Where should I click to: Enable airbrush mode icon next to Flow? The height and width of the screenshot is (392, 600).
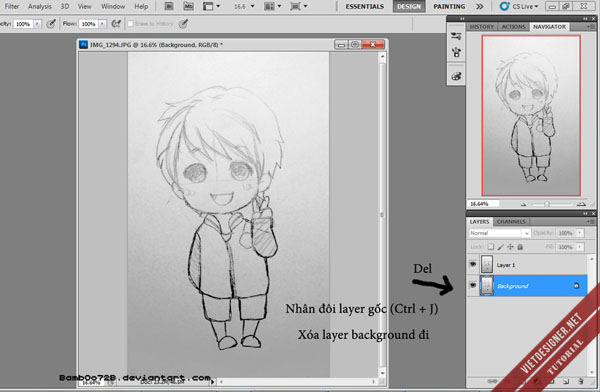click(116, 24)
